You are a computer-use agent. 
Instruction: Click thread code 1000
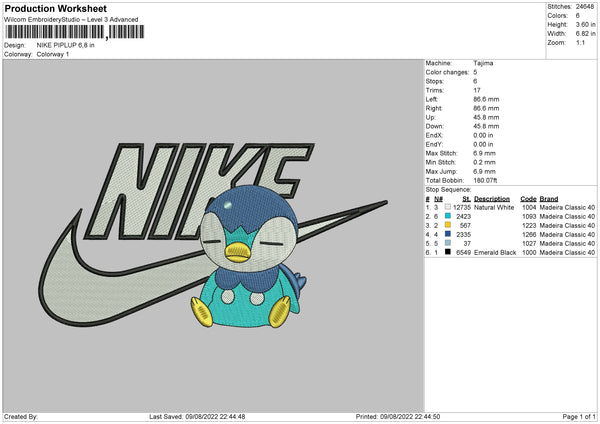pos(529,253)
